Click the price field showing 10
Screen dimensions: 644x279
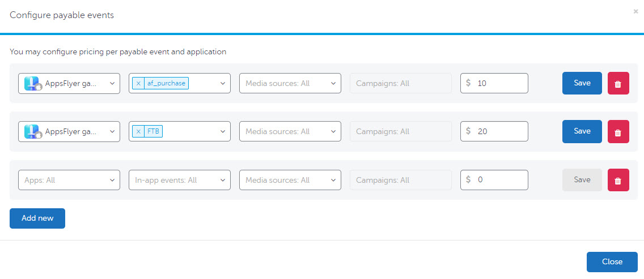500,83
